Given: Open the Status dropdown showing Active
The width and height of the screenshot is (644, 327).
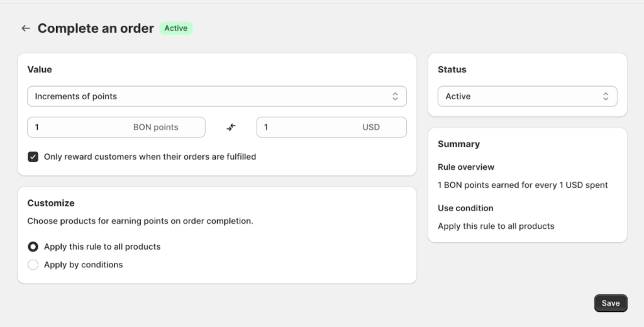Looking at the screenshot, I should [526, 97].
